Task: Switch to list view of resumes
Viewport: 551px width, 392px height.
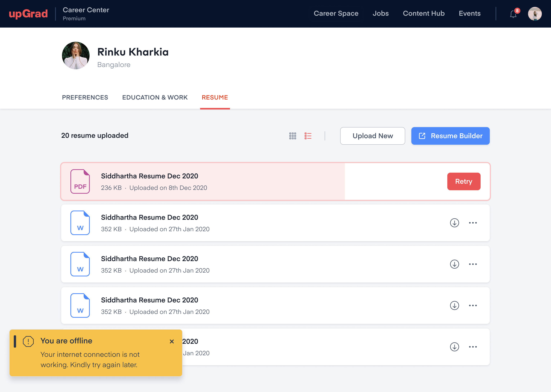Action: 308,136
